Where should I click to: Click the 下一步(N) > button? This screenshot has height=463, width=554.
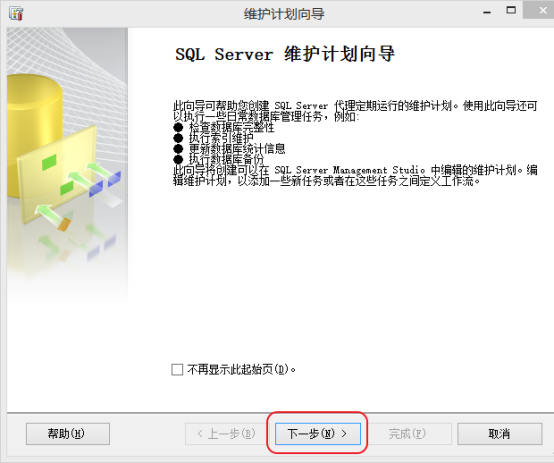pyautogui.click(x=318, y=434)
